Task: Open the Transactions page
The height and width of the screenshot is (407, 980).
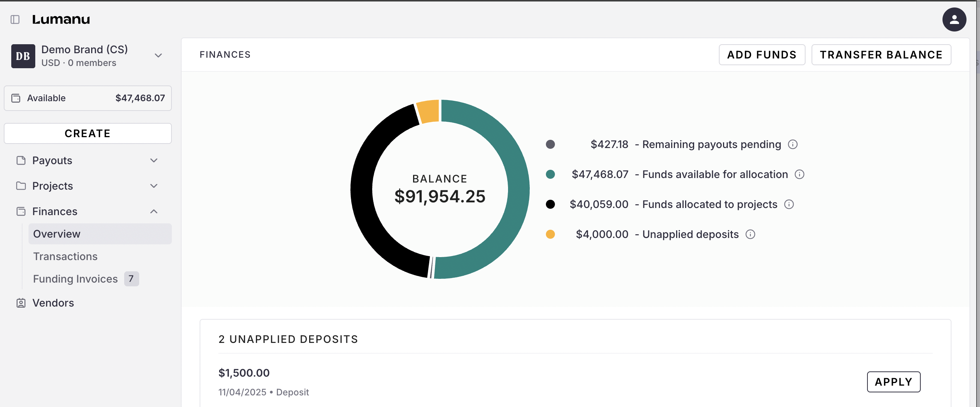Action: [x=65, y=256]
